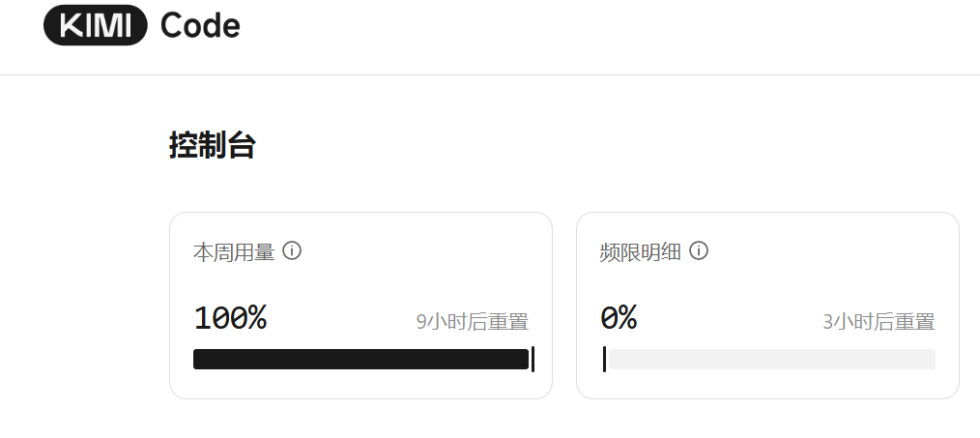This screenshot has height=438, width=980.
Task: Click the marker at weekly bar's end
Action: coord(533,359)
